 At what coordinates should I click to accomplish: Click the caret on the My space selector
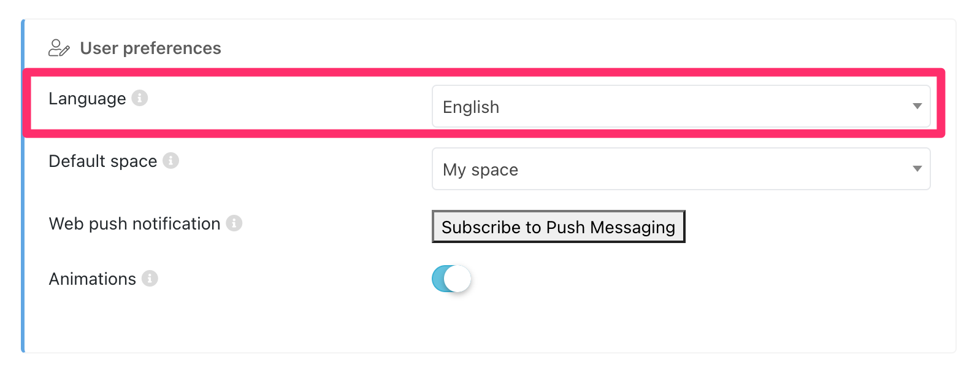click(x=916, y=169)
